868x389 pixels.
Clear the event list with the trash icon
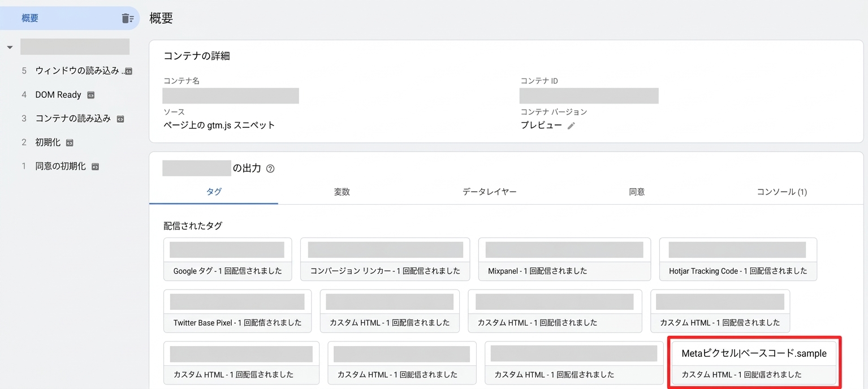(x=128, y=18)
